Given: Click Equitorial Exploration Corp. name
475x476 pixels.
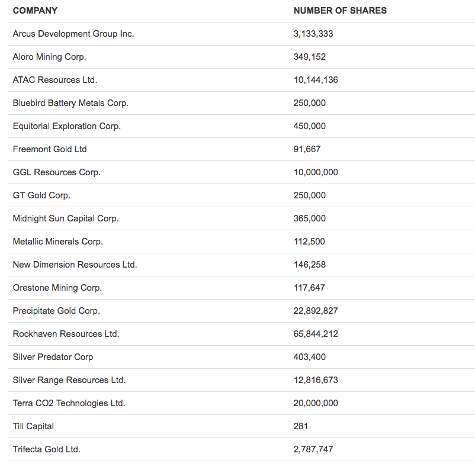Looking at the screenshot, I should click(67, 126).
